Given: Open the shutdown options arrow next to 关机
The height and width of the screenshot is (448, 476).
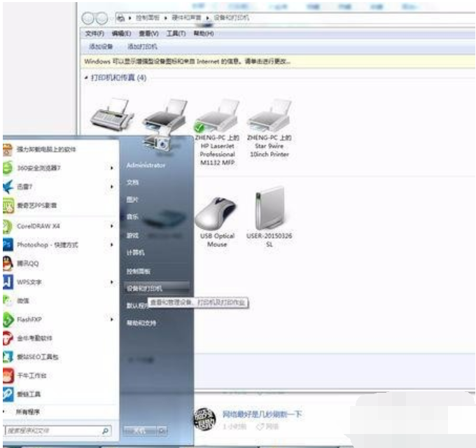Looking at the screenshot, I should coord(163,430).
